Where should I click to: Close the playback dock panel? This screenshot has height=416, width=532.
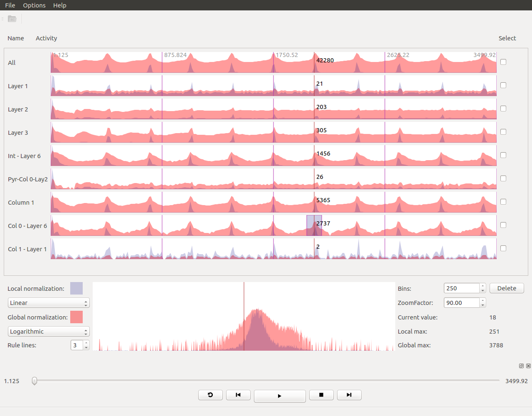(x=528, y=366)
